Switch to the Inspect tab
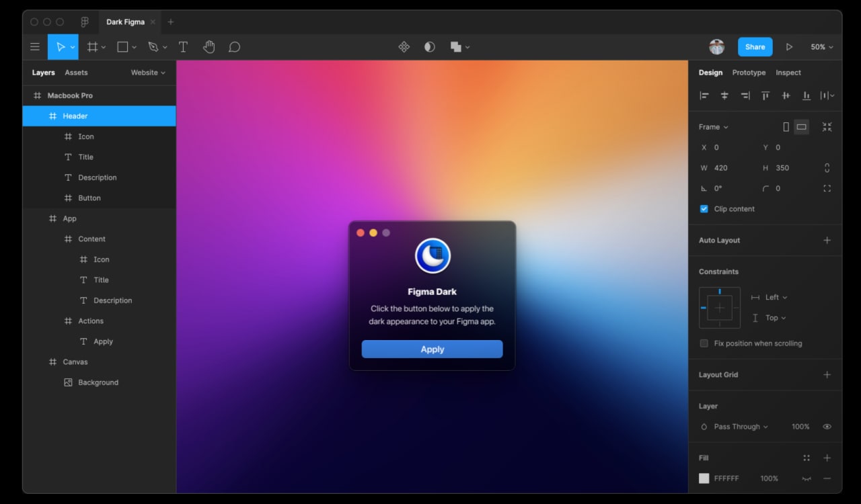This screenshot has width=861, height=504. (x=788, y=73)
